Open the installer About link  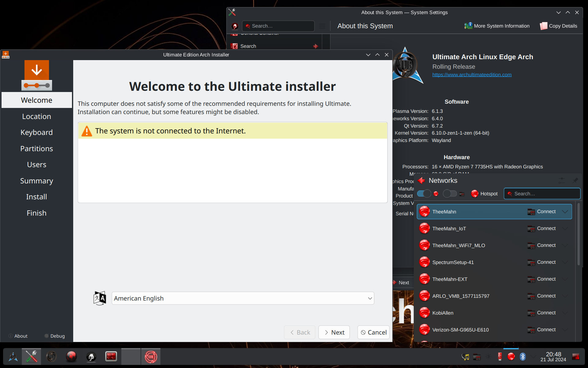coord(18,336)
